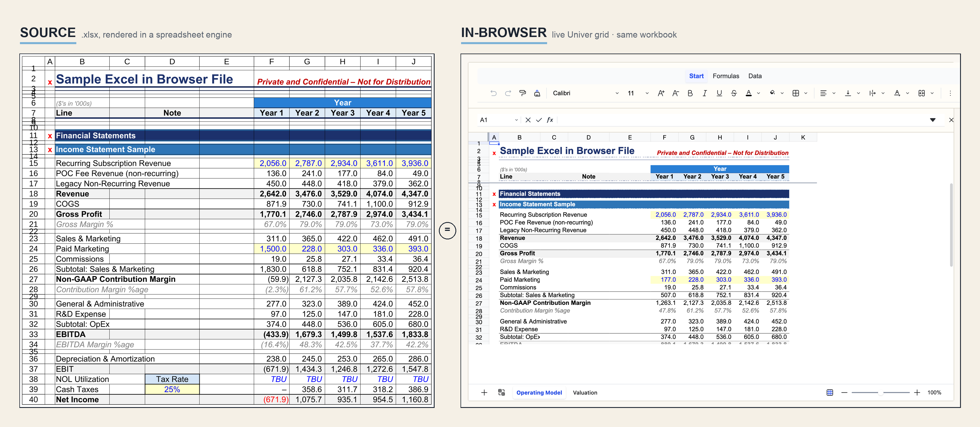Toggle the gridlines view icon
980x427 pixels.
point(830,392)
